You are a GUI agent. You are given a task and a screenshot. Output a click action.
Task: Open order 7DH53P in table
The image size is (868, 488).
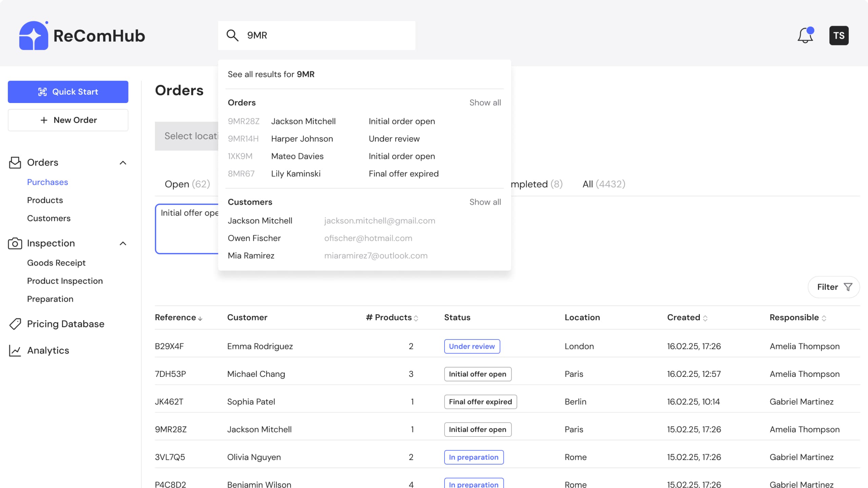click(170, 374)
